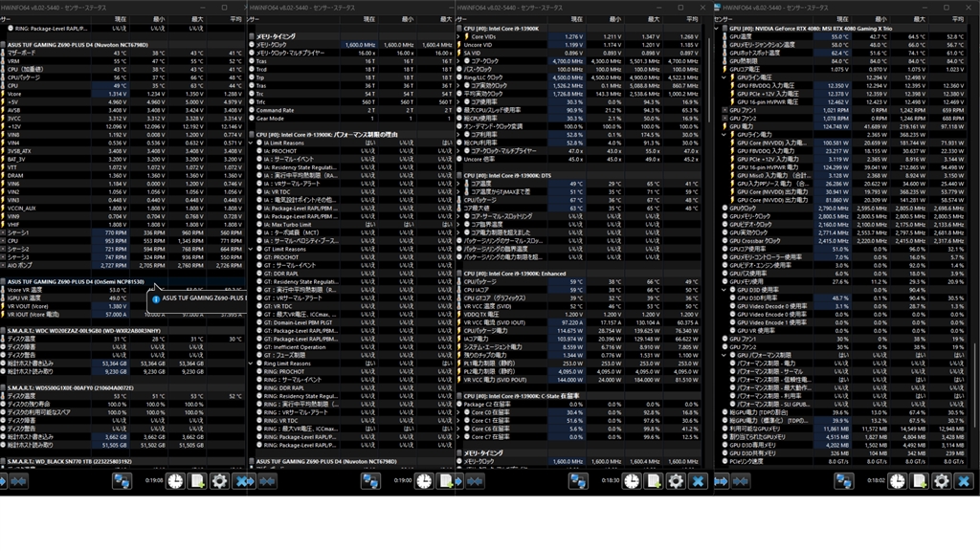Image resolution: width=980 pixels, height=551 pixels.
Task: Click 最小 column header in GPU window
Action: pos(880,19)
